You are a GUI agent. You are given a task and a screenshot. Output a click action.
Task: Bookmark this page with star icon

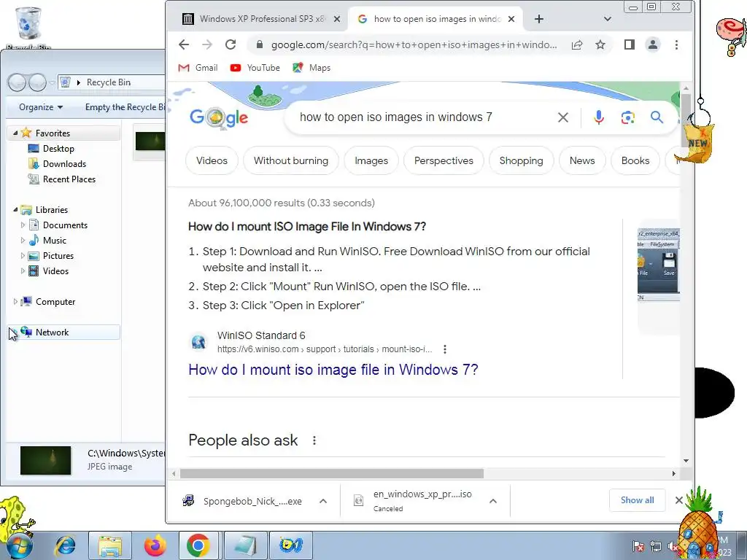tap(600, 44)
